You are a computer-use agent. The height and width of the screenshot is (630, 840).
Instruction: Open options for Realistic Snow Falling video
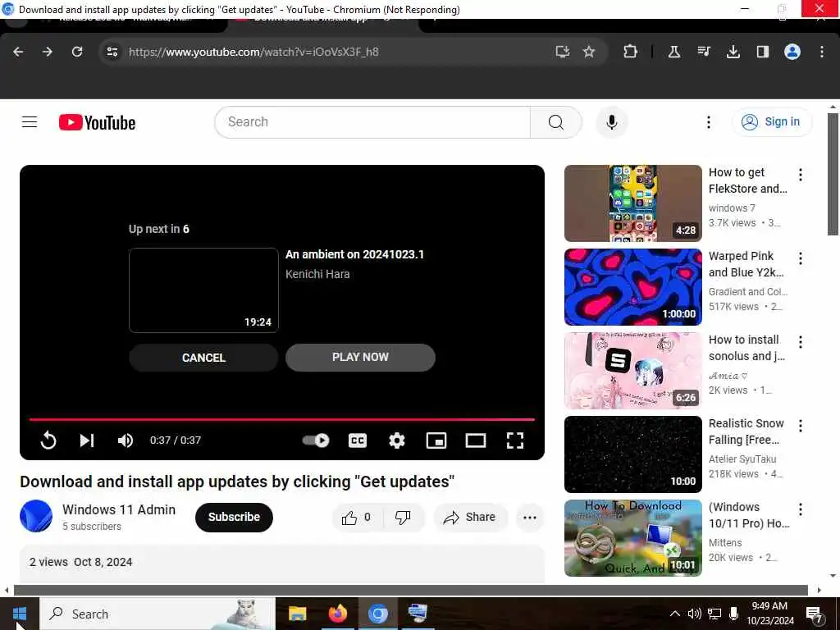pos(801,426)
